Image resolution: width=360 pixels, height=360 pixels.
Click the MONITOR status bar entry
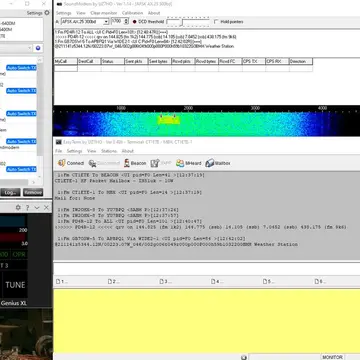click(332, 357)
